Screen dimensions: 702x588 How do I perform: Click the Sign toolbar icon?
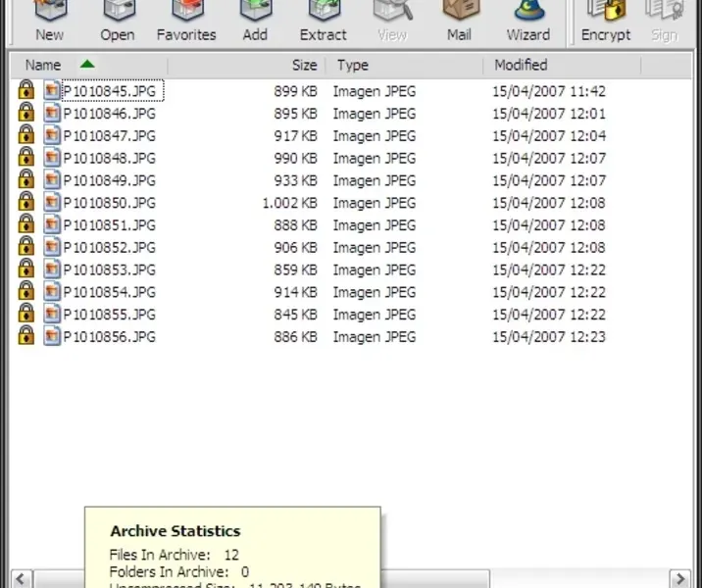click(x=665, y=21)
